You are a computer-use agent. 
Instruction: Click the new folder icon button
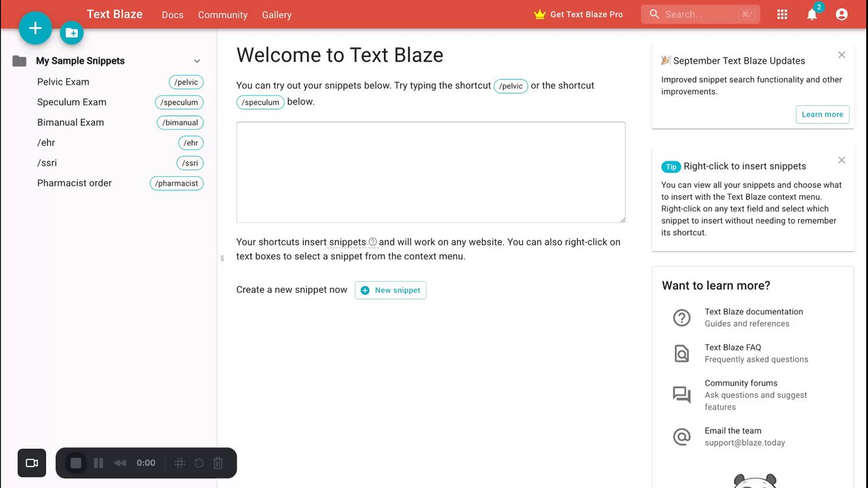pyautogui.click(x=72, y=33)
